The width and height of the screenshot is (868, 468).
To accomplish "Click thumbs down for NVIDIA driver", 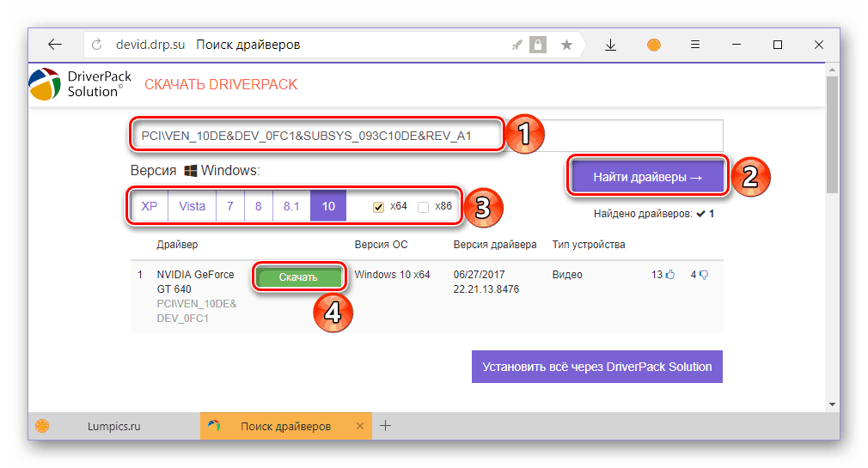I will click(704, 275).
